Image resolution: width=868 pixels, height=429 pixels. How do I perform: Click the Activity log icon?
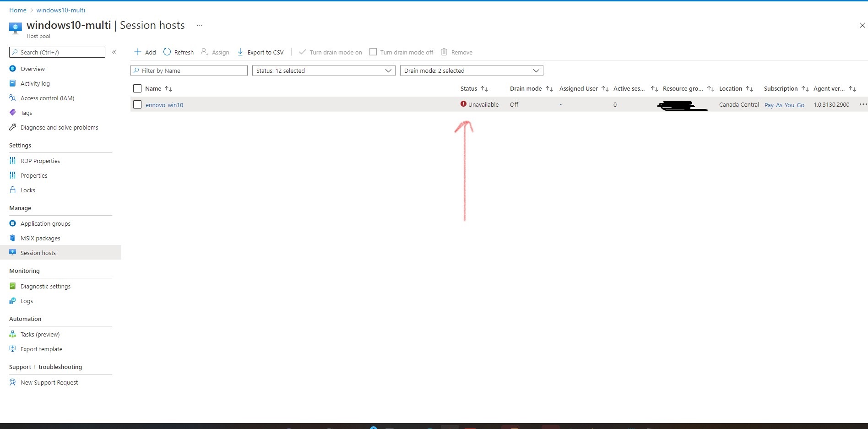point(13,83)
